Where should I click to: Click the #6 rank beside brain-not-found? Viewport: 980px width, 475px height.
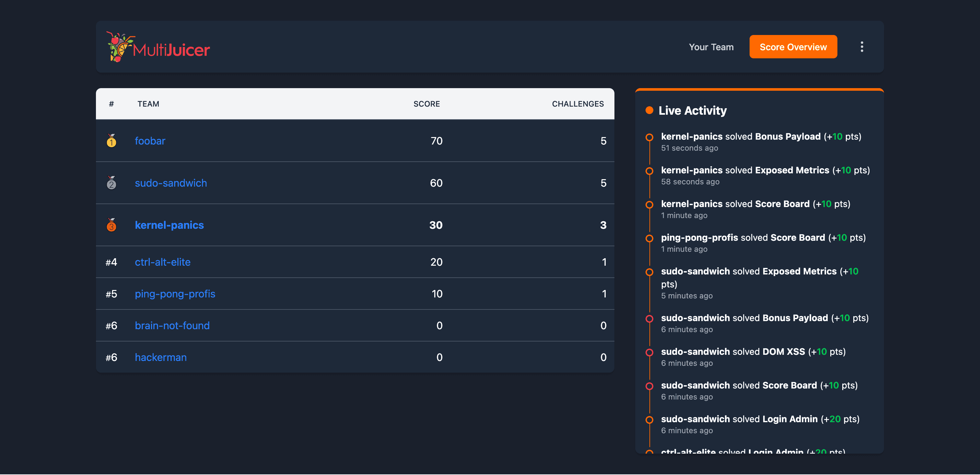click(x=111, y=326)
